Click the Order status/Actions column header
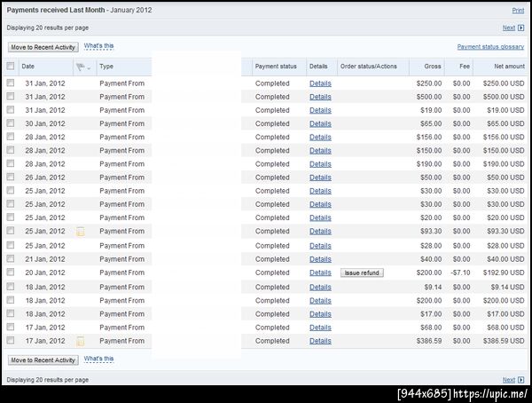This screenshot has width=532, height=403. tap(369, 67)
